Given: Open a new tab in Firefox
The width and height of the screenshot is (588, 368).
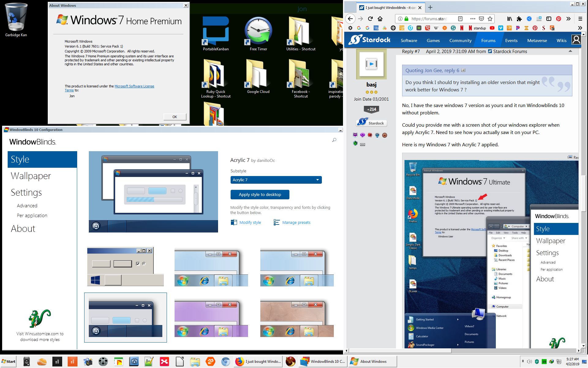Looking at the screenshot, I should (x=430, y=7).
